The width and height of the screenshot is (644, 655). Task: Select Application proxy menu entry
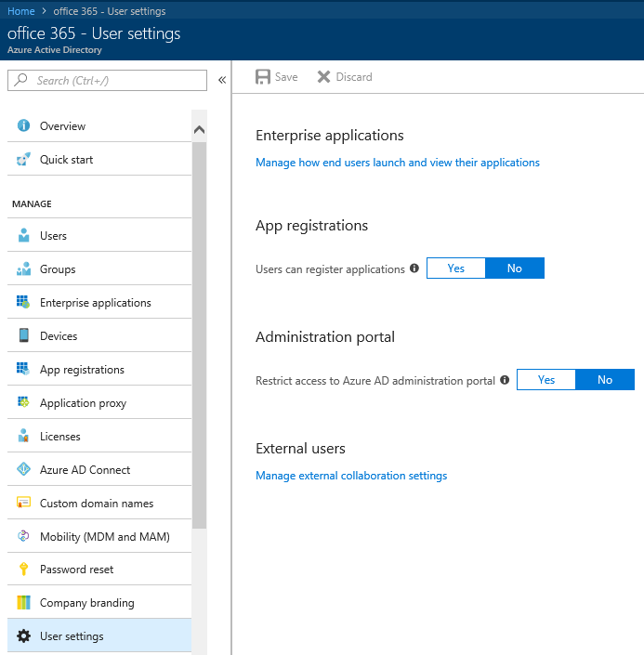[x=99, y=402]
